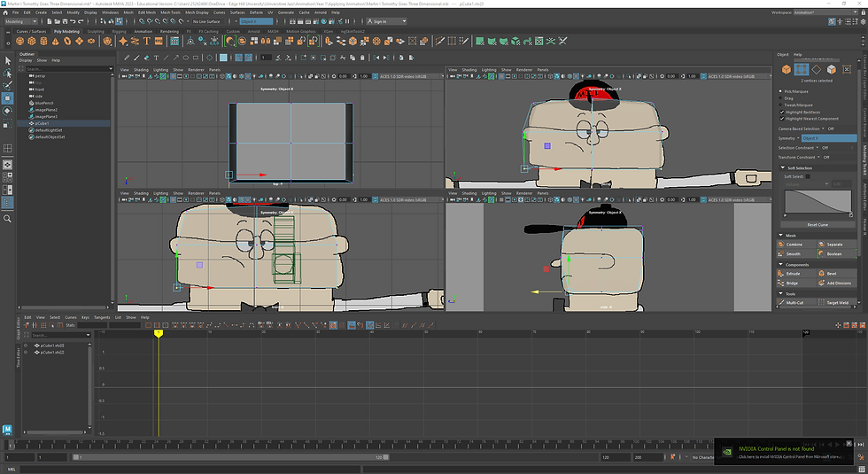The width and height of the screenshot is (868, 474).
Task: Toggle Highlight Backfaces checkbox
Action: [x=781, y=112]
